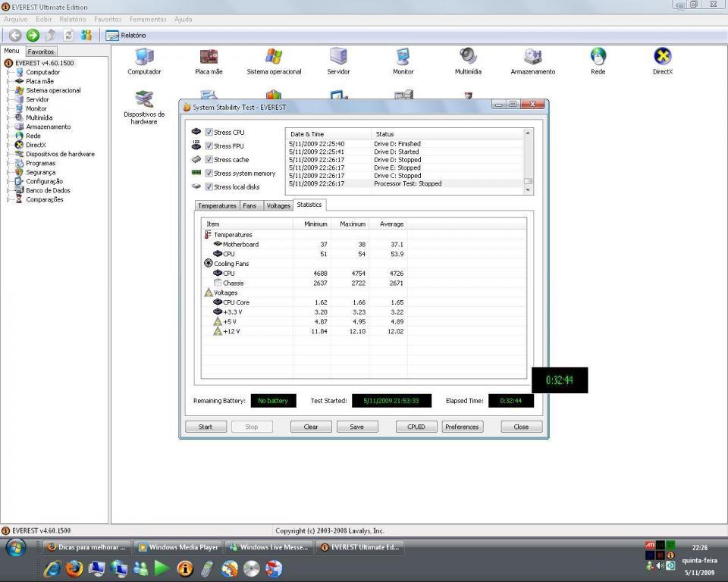Screen dimensions: 728x582
Task: Open the Multimídia category icon
Action: click(468, 61)
